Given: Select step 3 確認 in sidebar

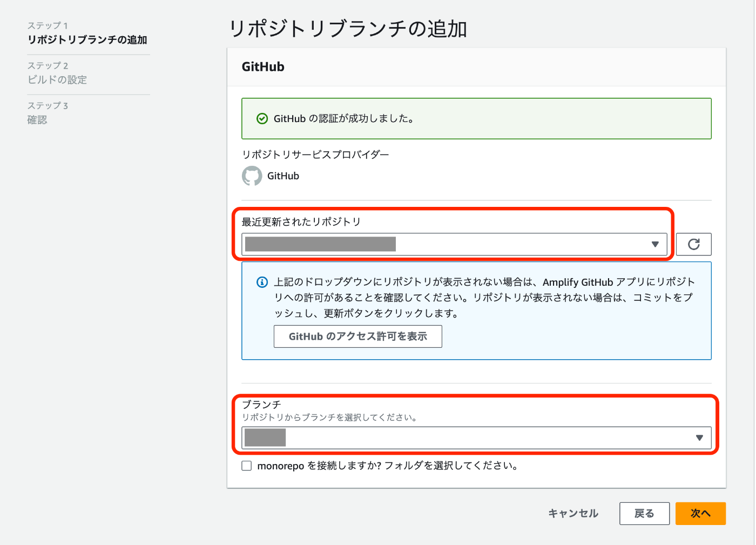Looking at the screenshot, I should coord(37,119).
